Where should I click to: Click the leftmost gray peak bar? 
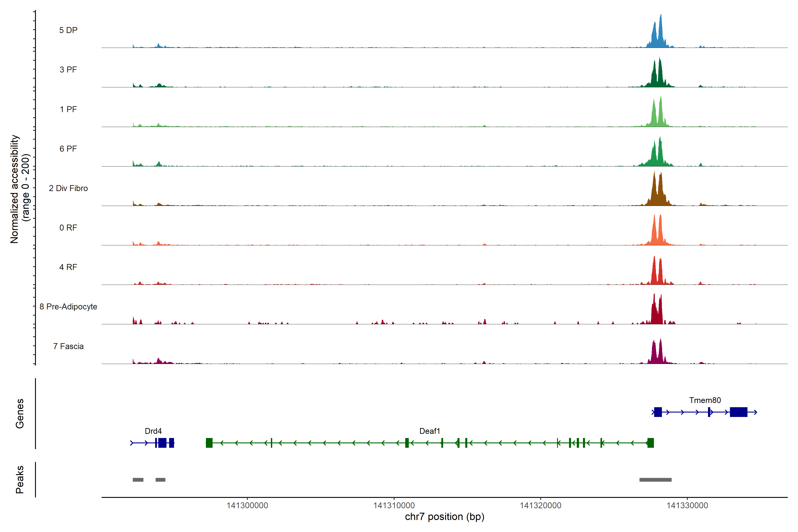[x=138, y=479]
